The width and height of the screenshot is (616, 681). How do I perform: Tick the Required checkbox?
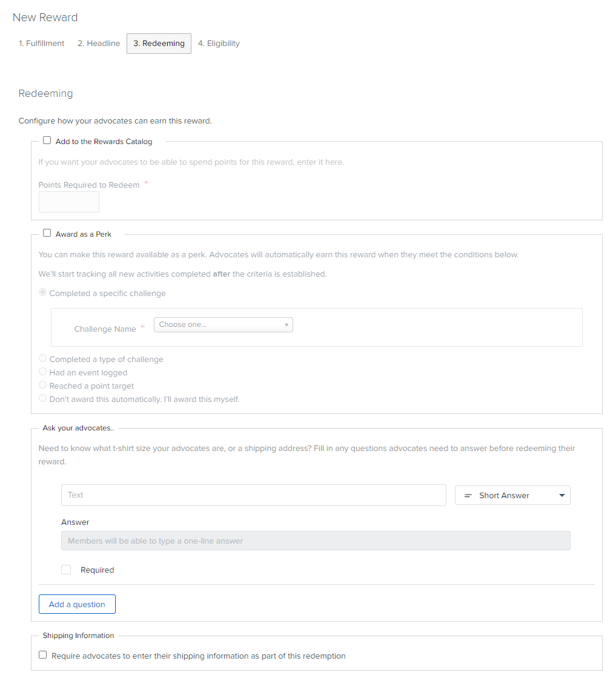(66, 570)
